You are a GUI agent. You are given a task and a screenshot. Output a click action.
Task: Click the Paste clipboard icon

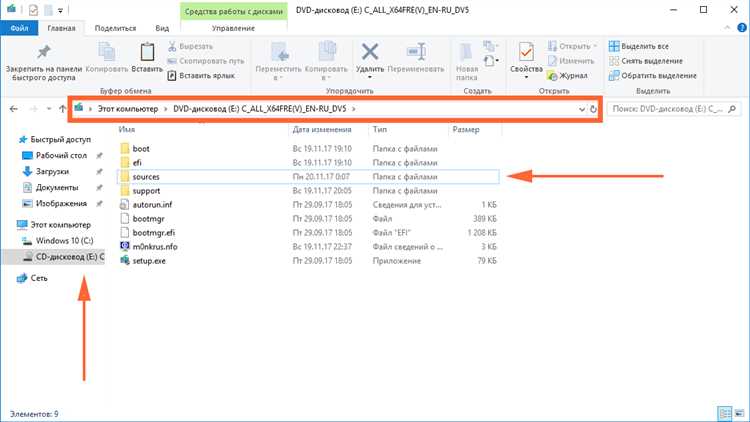click(147, 52)
